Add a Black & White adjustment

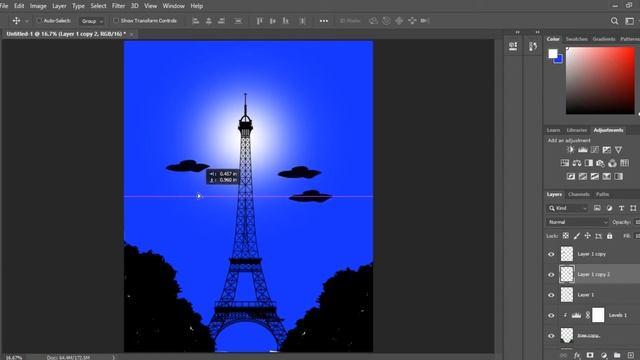click(x=589, y=163)
